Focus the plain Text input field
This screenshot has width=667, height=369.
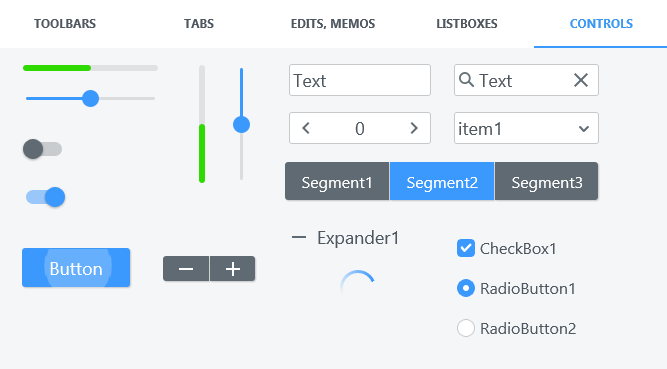tap(360, 80)
